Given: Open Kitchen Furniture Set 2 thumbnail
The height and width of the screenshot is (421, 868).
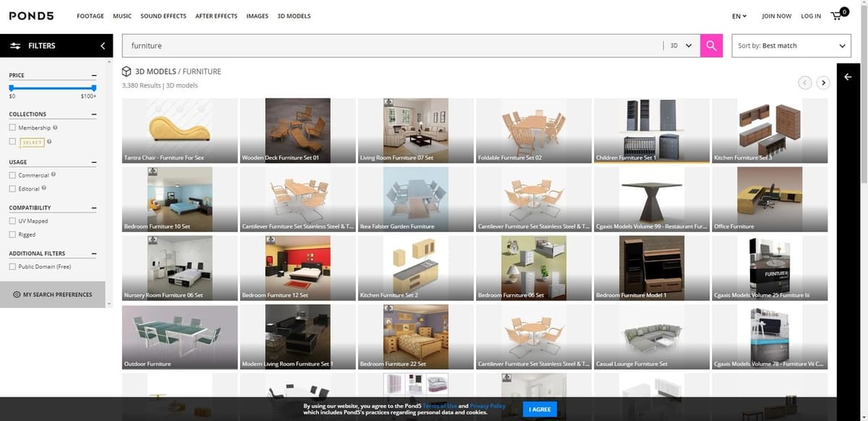Looking at the screenshot, I should click(x=415, y=268).
